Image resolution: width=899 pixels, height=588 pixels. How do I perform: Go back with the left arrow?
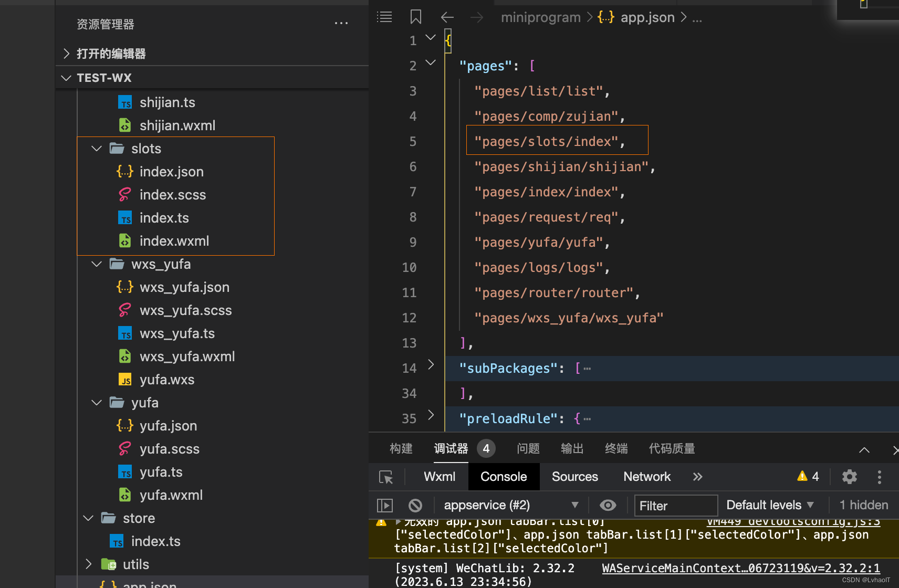pyautogui.click(x=447, y=17)
